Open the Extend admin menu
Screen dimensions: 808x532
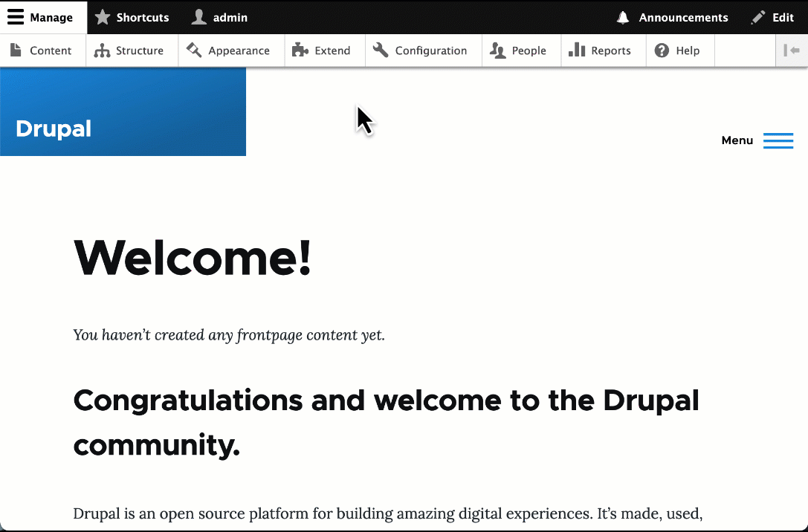click(325, 51)
